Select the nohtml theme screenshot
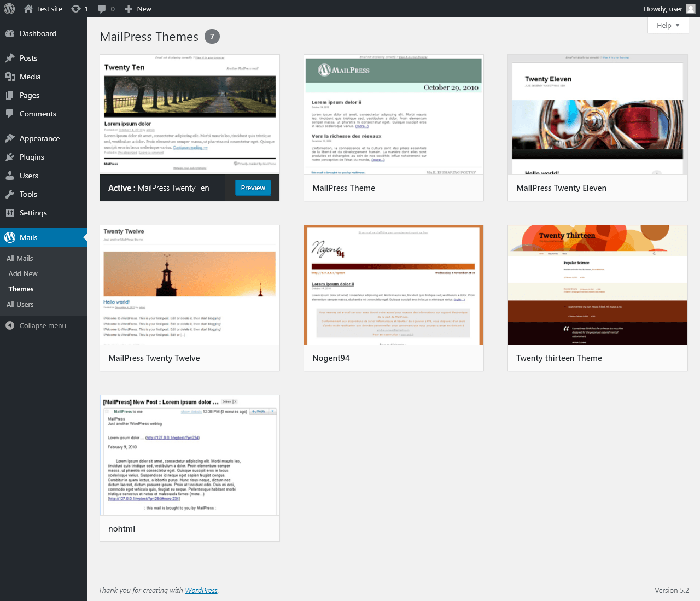Image resolution: width=700 pixels, height=601 pixels. 190,456
